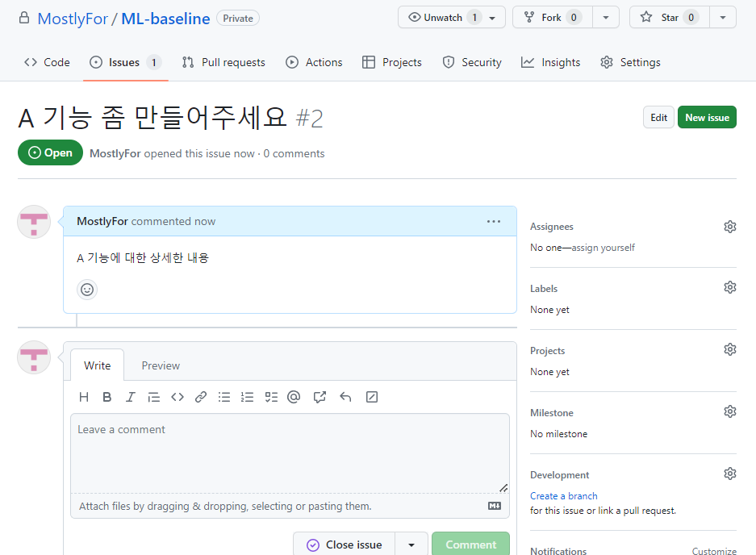Click the slash commands icon in toolbar
Viewport: 756px width, 555px height.
pos(372,397)
